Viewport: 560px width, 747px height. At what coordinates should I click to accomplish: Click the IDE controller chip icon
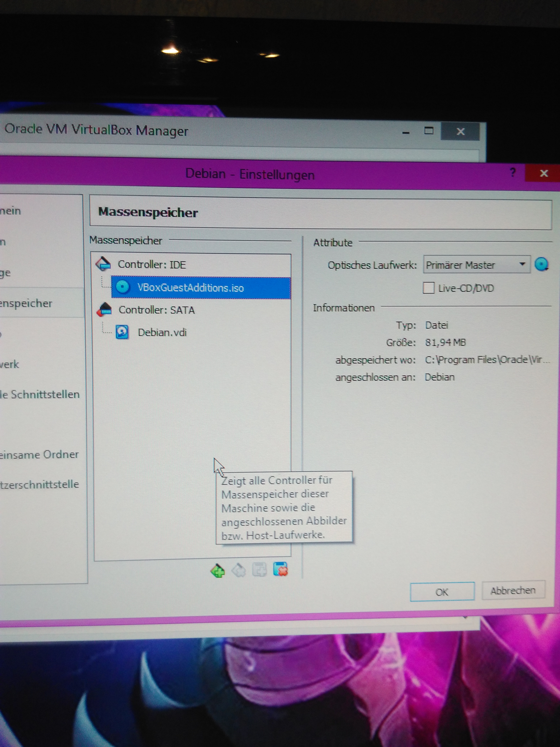(x=103, y=264)
